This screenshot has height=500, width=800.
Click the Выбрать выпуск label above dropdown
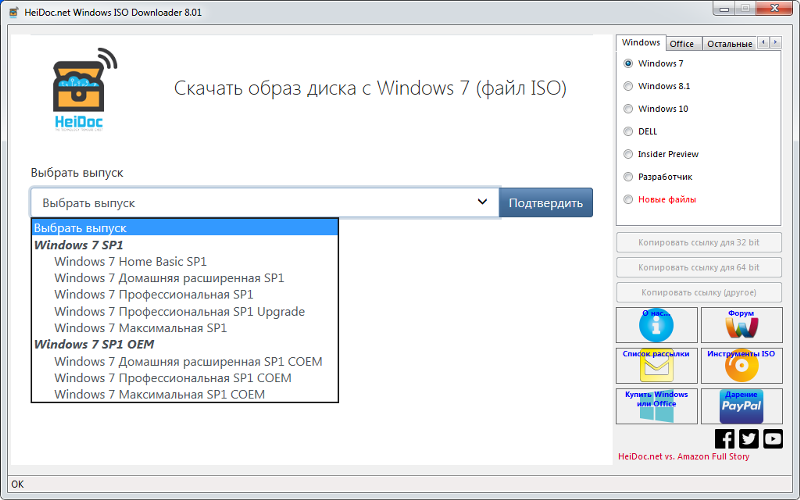pos(77,173)
